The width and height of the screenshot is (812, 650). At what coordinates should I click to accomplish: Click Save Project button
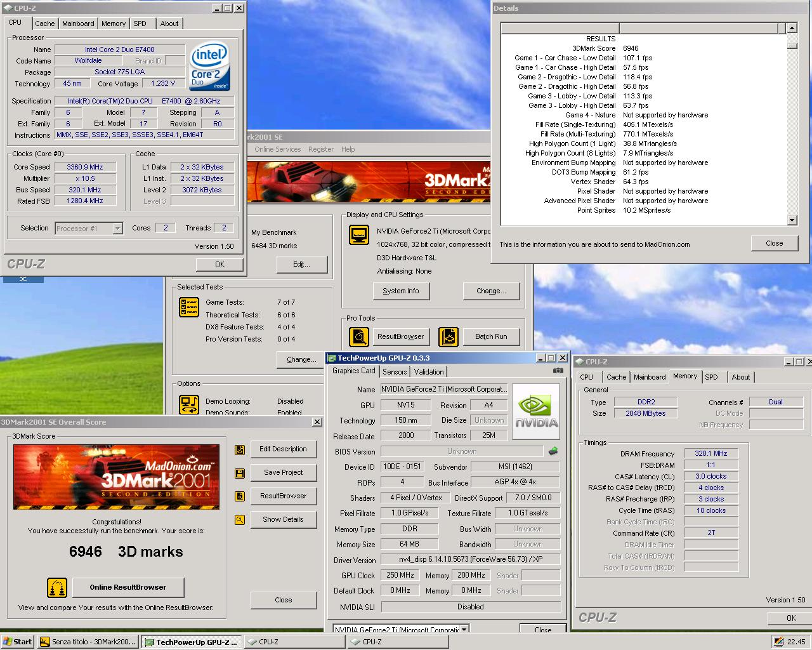click(x=283, y=473)
